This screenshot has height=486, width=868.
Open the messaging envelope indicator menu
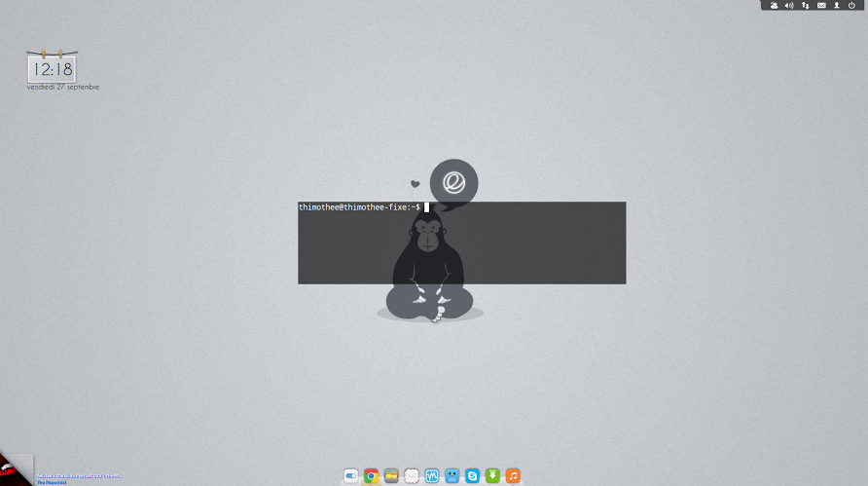point(820,6)
